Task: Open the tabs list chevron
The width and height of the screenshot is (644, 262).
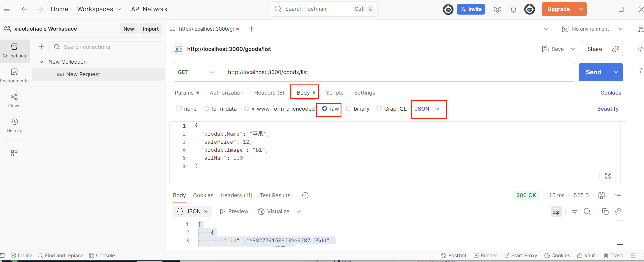Action: pos(546,29)
